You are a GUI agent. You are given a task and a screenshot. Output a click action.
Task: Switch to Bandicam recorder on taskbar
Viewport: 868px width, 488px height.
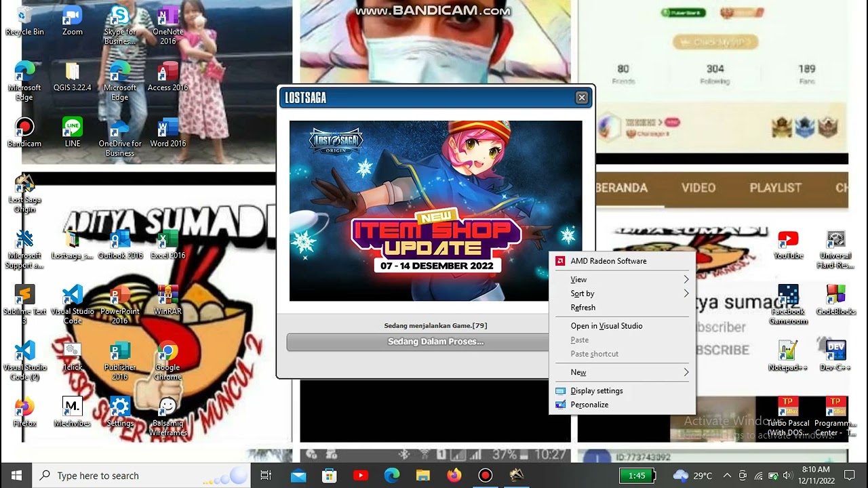coord(486,475)
